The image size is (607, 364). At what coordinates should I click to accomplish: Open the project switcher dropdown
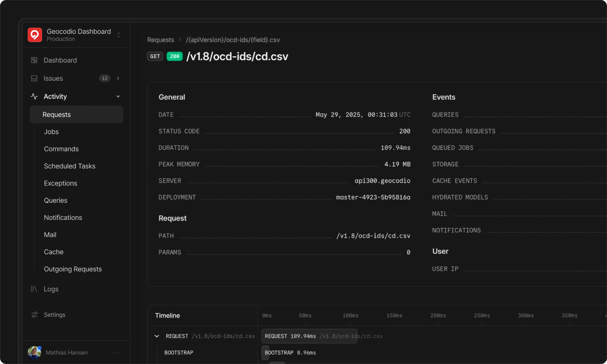point(118,35)
